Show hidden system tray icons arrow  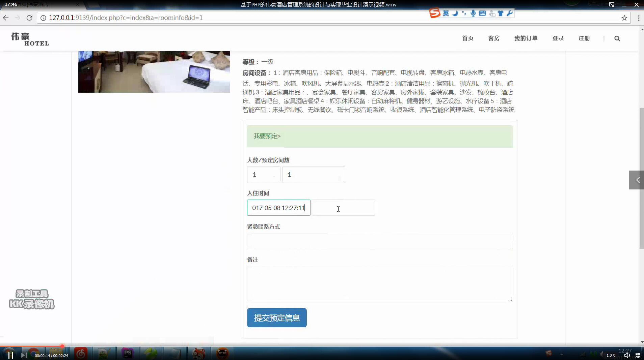pyautogui.click(x=562, y=354)
